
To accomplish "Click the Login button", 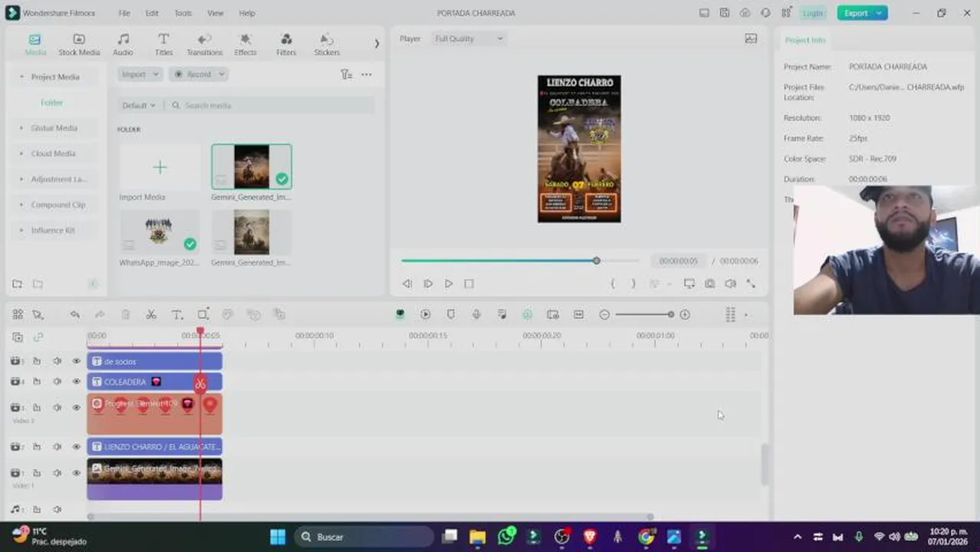I will point(813,13).
